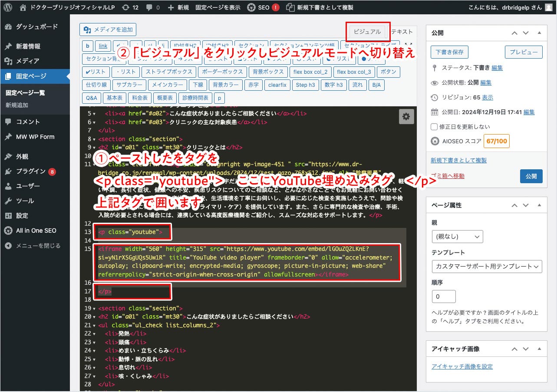This screenshot has height=392, width=557.
Task: Click the link quicktag button
Action: (103, 46)
